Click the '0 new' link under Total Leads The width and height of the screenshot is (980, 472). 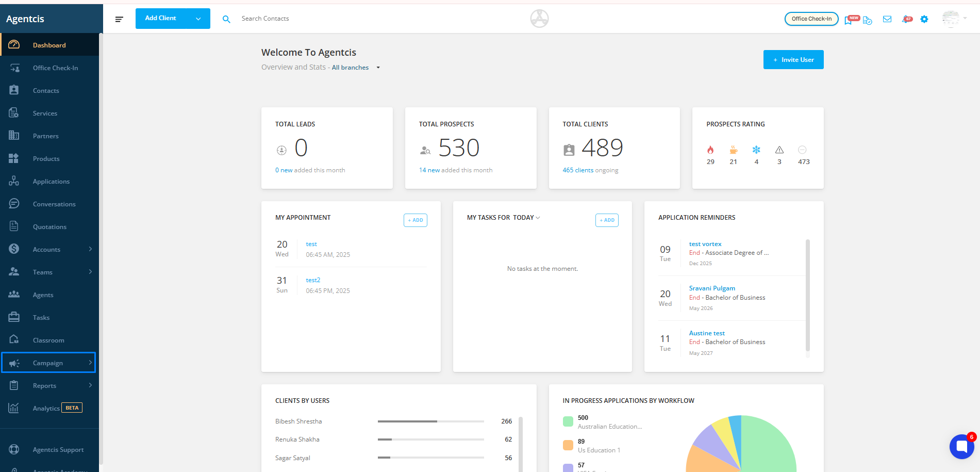coord(284,170)
